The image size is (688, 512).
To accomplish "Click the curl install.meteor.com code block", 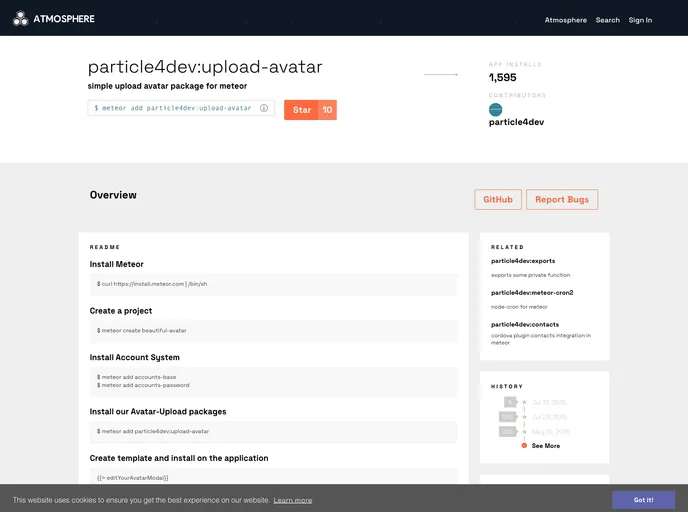I will (x=273, y=284).
